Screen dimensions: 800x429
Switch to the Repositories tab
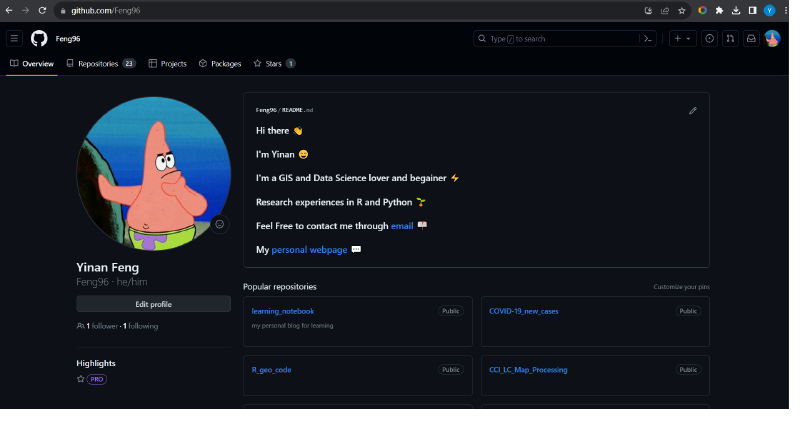[x=101, y=64]
